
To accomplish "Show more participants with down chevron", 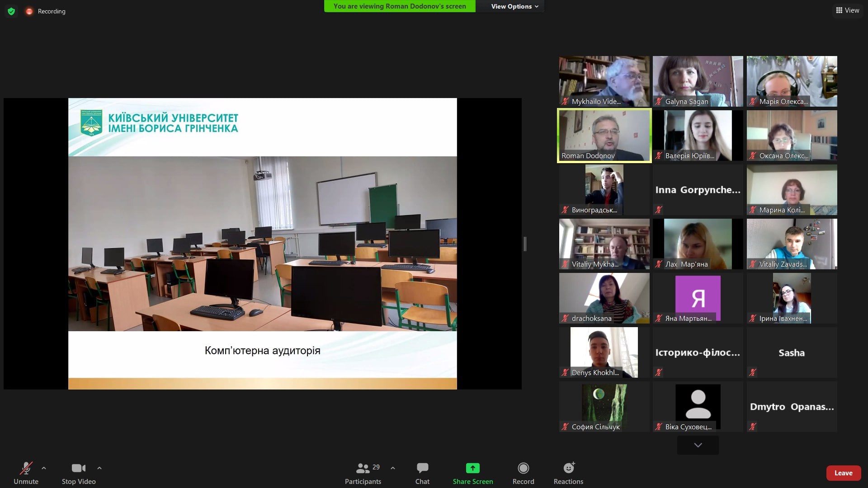I will [x=698, y=445].
